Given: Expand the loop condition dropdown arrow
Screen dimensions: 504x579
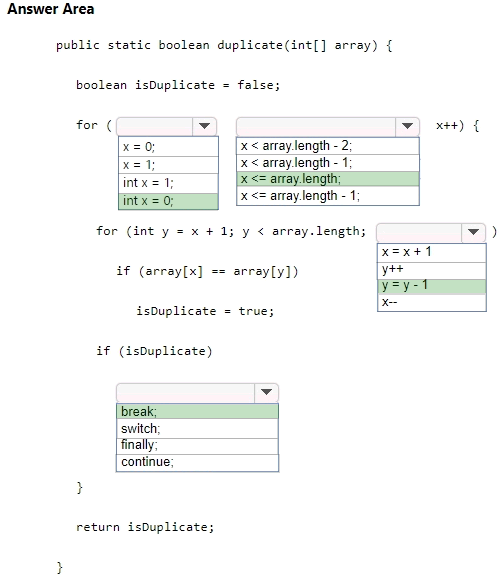Looking at the screenshot, I should 407,126.
